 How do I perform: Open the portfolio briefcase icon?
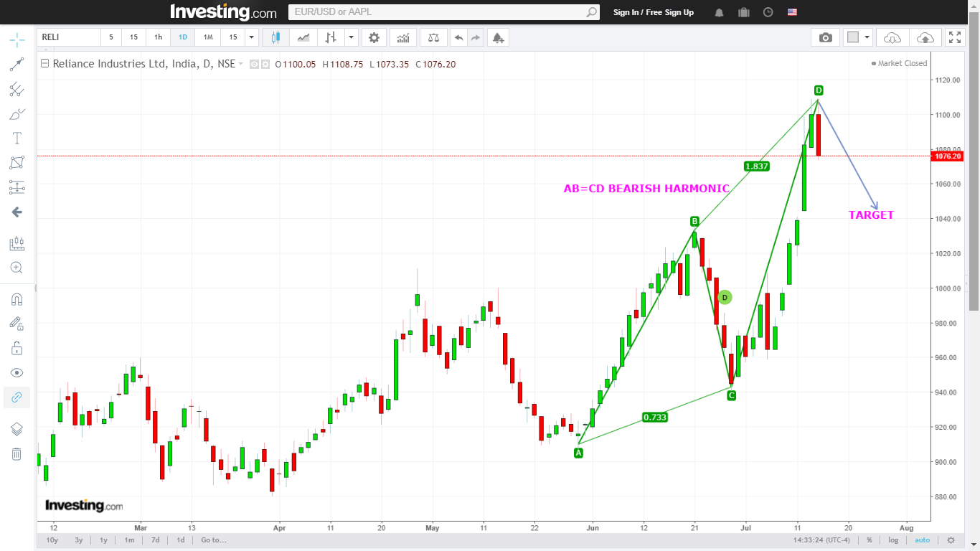coord(743,12)
